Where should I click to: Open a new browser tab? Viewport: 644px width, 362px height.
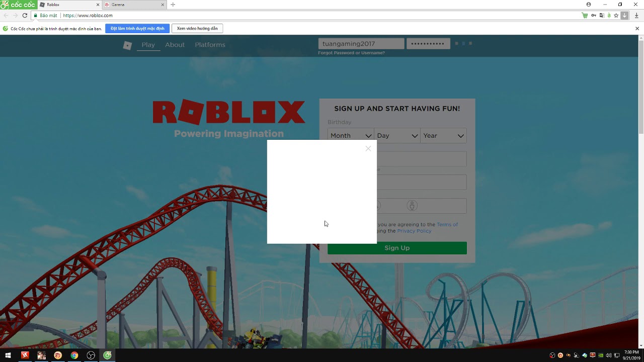[173, 5]
